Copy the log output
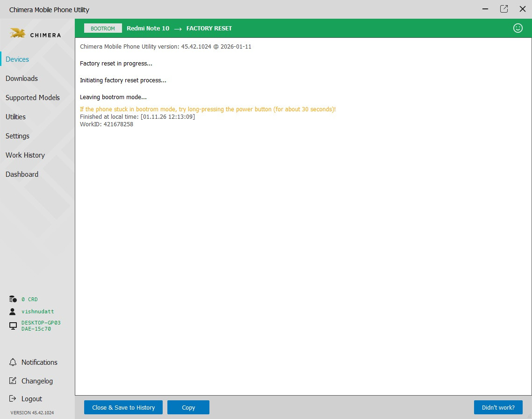Viewport: 532px width, 419px height. [188, 407]
